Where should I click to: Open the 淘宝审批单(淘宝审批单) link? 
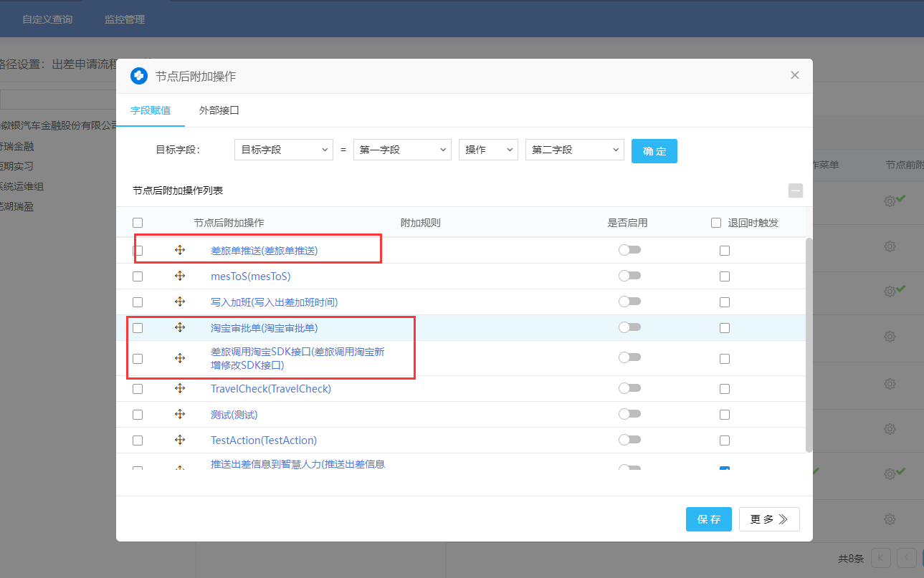264,328
